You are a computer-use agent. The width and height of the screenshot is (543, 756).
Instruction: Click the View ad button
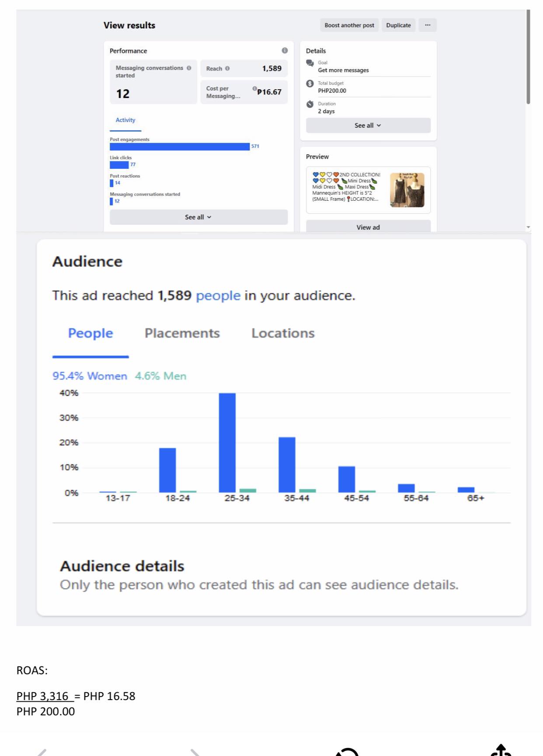368,227
